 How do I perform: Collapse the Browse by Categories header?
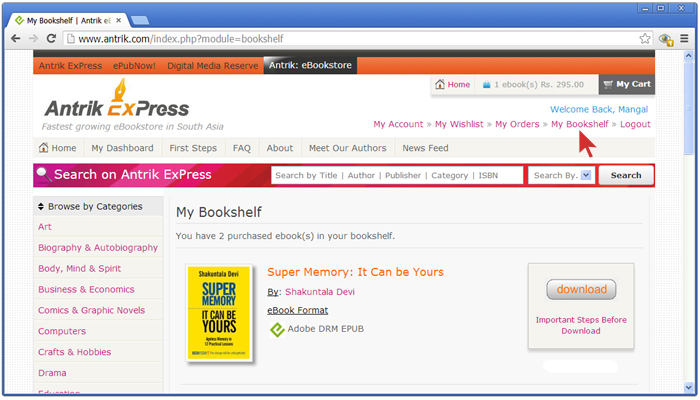(x=98, y=206)
